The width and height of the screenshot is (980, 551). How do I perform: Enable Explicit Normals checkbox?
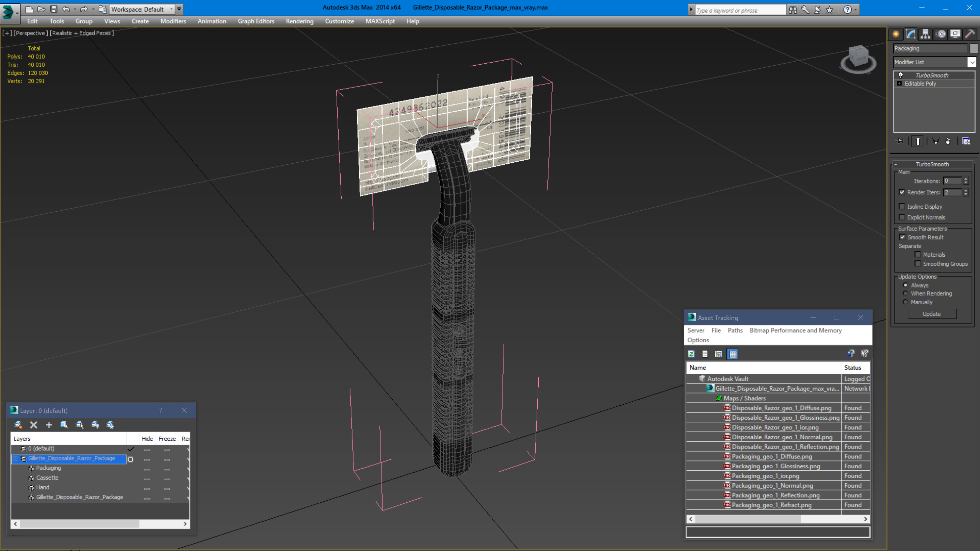(902, 217)
